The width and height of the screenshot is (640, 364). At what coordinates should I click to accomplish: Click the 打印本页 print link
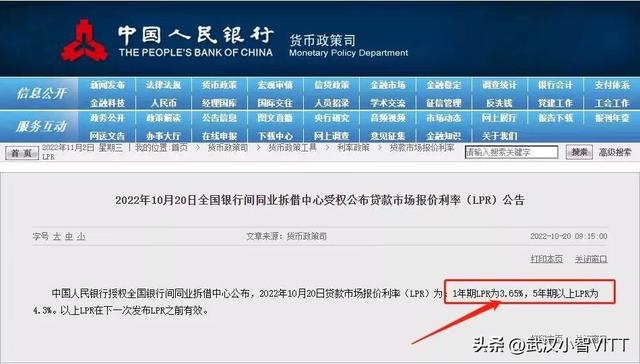(x=547, y=259)
